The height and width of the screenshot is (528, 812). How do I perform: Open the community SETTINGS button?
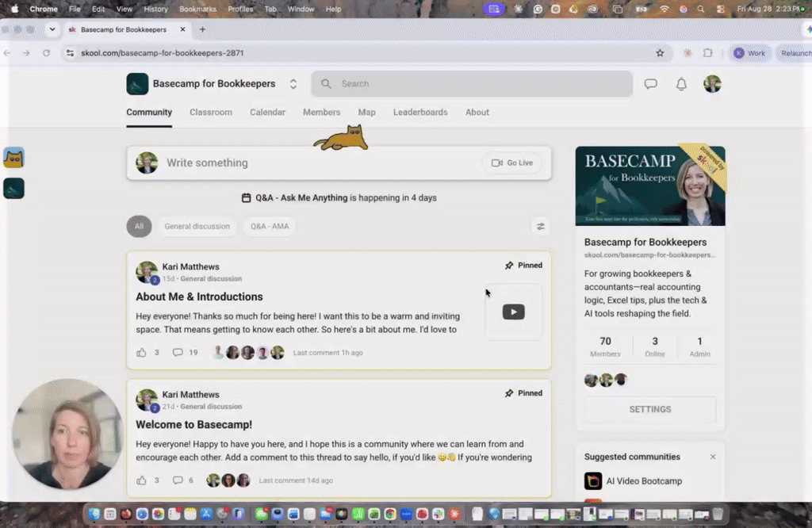point(650,409)
